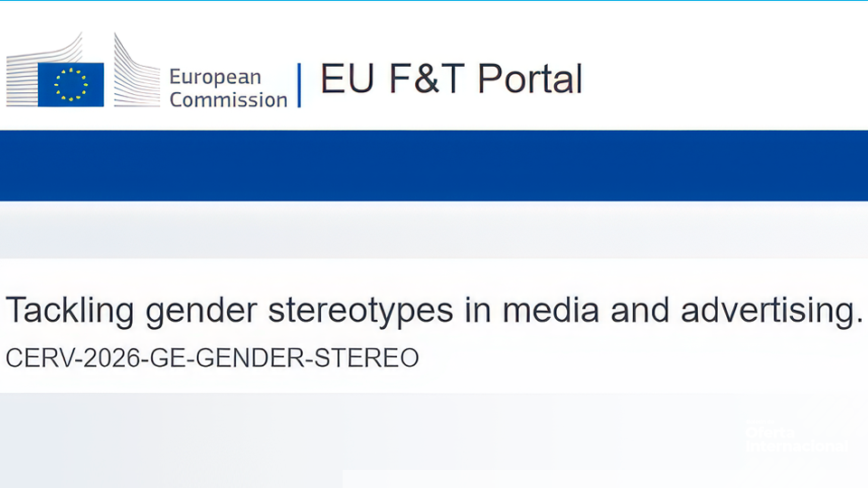Click the dark blue navigation bar
Viewport: 868px width, 488px height.
pyautogui.click(x=434, y=165)
